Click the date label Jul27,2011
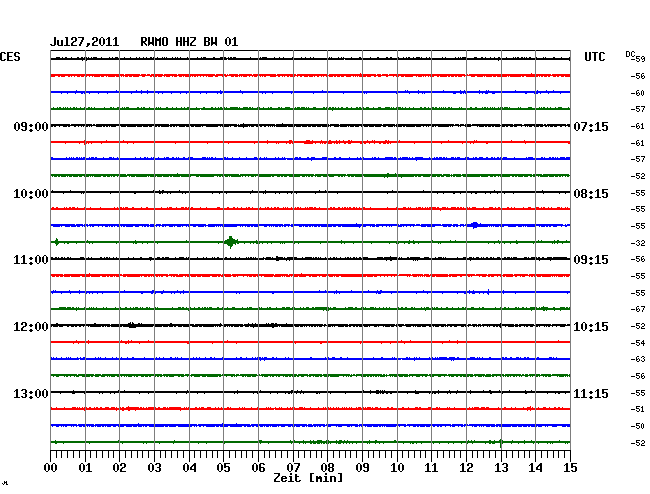Viewport: 650px width, 494px height. pos(85,42)
